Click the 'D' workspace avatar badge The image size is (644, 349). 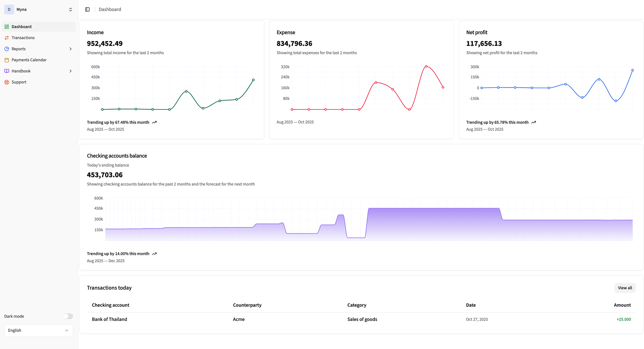pyautogui.click(x=9, y=9)
